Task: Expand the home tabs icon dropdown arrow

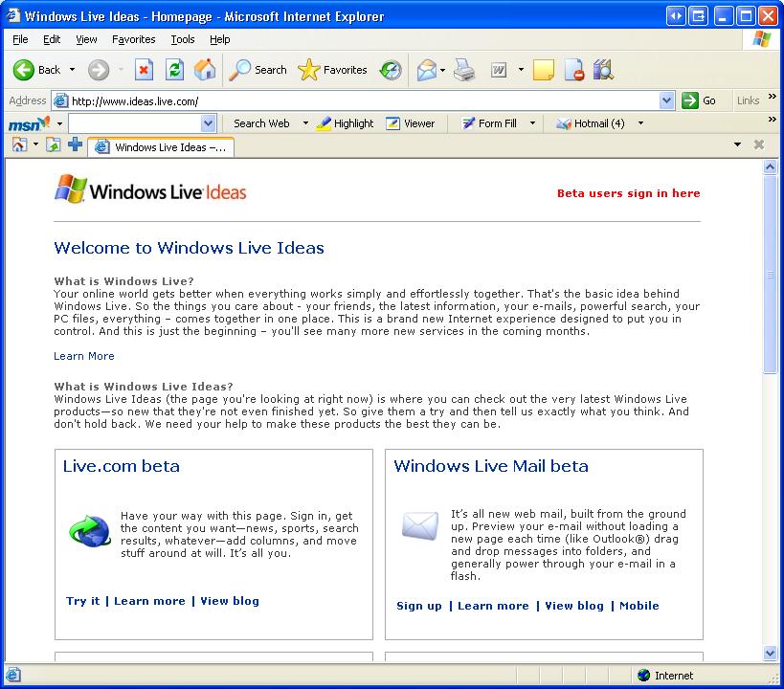Action: coord(35,144)
